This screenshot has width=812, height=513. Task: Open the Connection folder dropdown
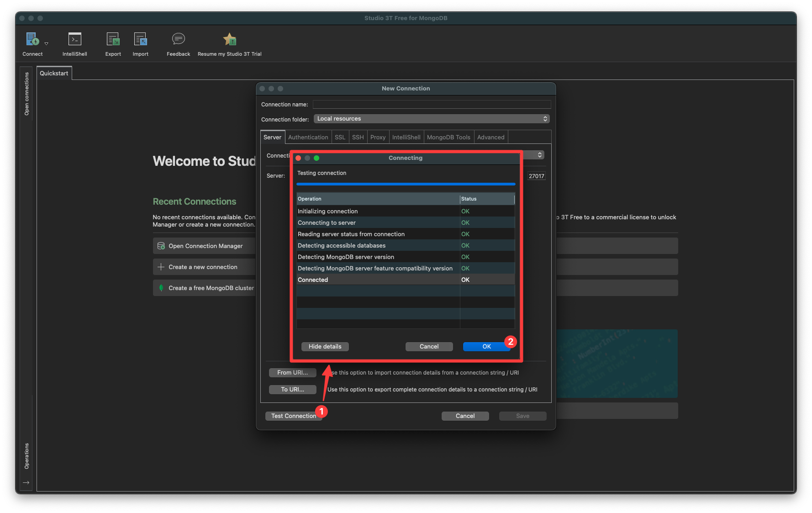(x=432, y=119)
